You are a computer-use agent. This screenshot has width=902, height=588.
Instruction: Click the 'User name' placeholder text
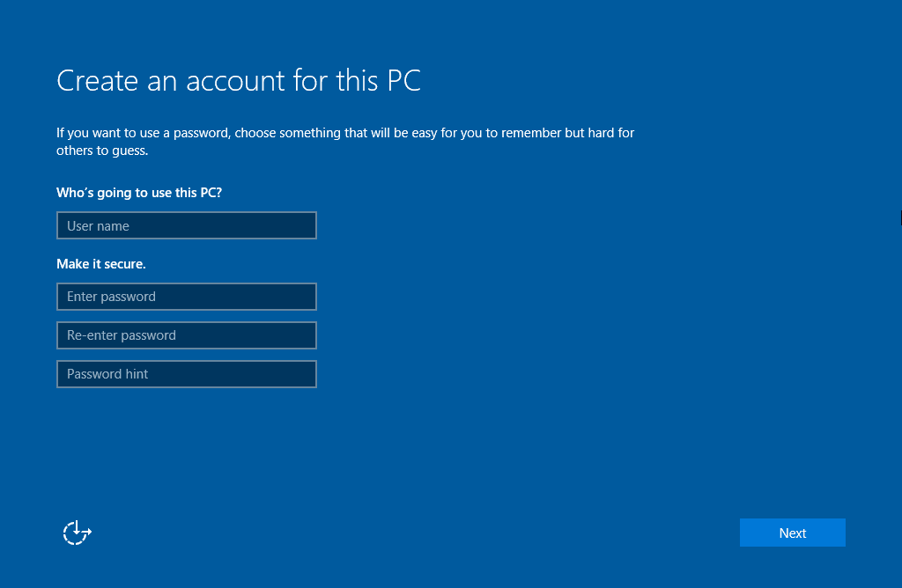(98, 226)
